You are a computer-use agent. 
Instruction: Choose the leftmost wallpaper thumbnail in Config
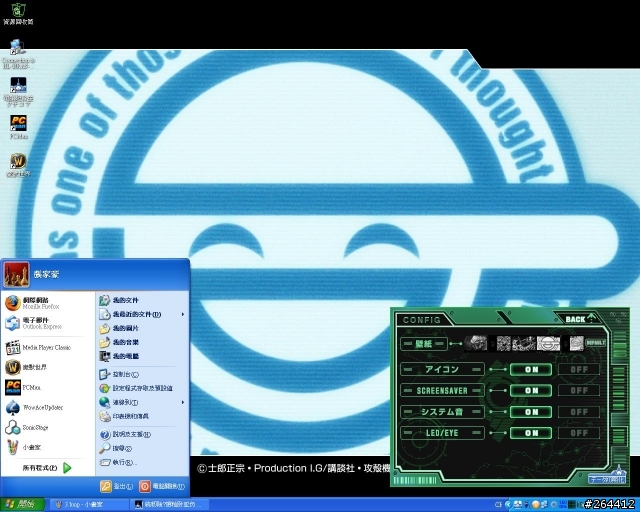pos(476,343)
